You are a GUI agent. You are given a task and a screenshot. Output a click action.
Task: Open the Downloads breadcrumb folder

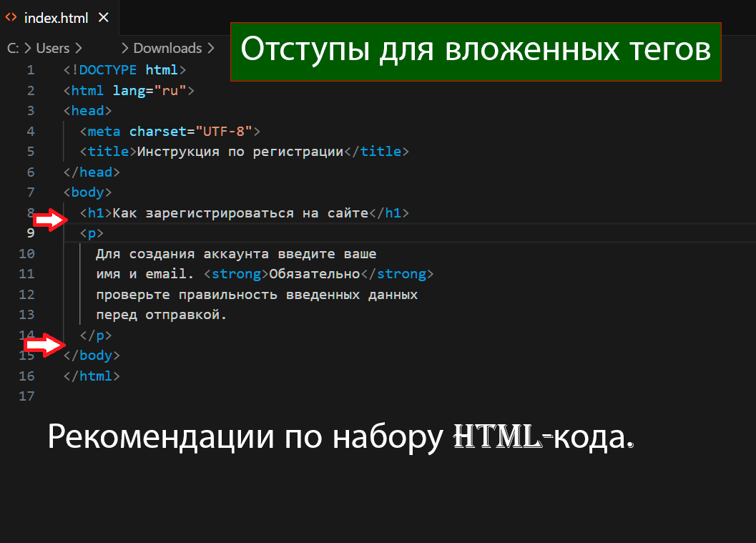pos(167,49)
